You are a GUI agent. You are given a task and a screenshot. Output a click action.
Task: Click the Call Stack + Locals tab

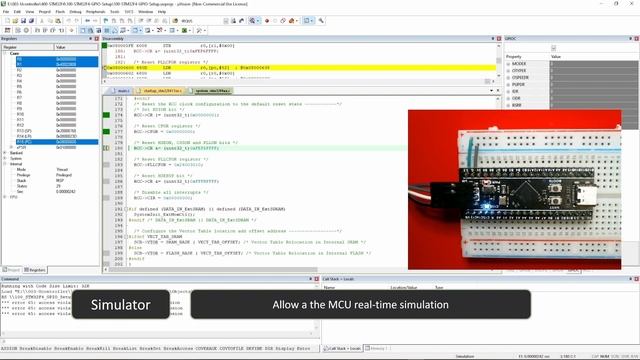[x=342, y=349]
